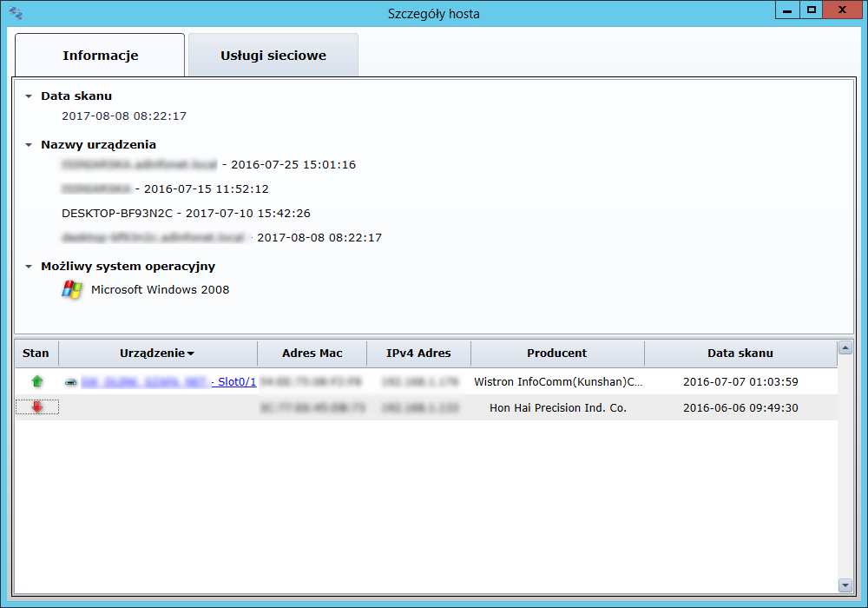The height and width of the screenshot is (608, 868).
Task: Switch to the Usługi sieciowe tab
Action: (x=273, y=56)
